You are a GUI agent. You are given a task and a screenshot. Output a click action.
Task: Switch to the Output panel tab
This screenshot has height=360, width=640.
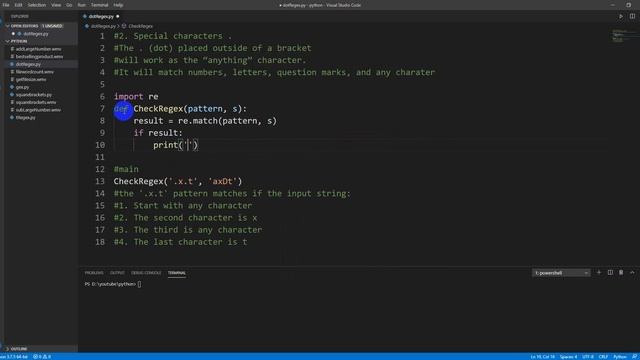[117, 273]
